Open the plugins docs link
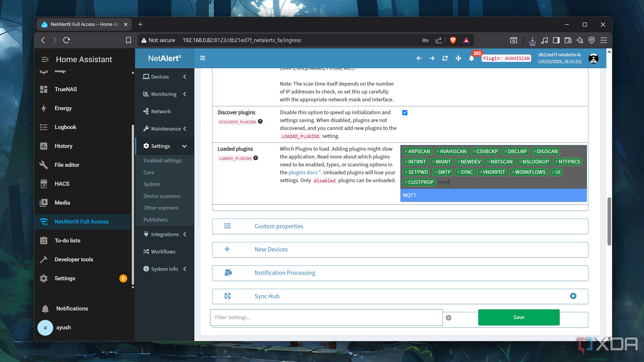This screenshot has width=644, height=362. pos(304,172)
